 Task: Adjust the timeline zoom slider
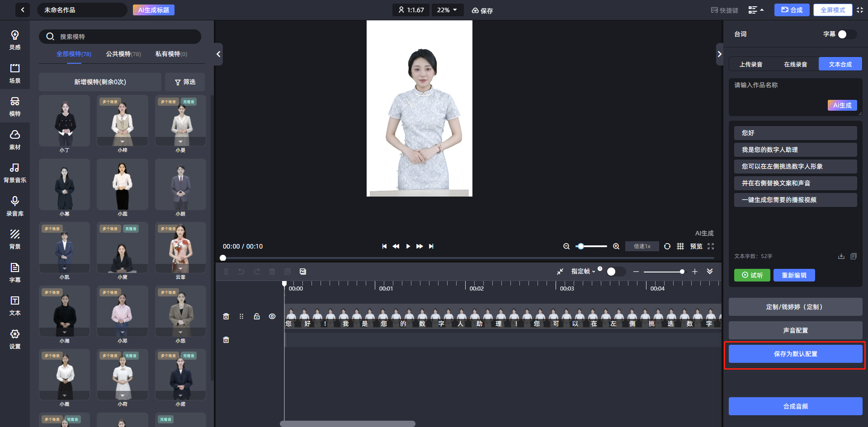pos(664,272)
